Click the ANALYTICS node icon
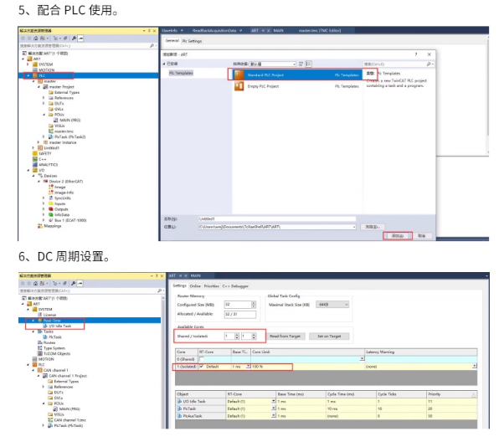 pyautogui.click(x=35, y=165)
